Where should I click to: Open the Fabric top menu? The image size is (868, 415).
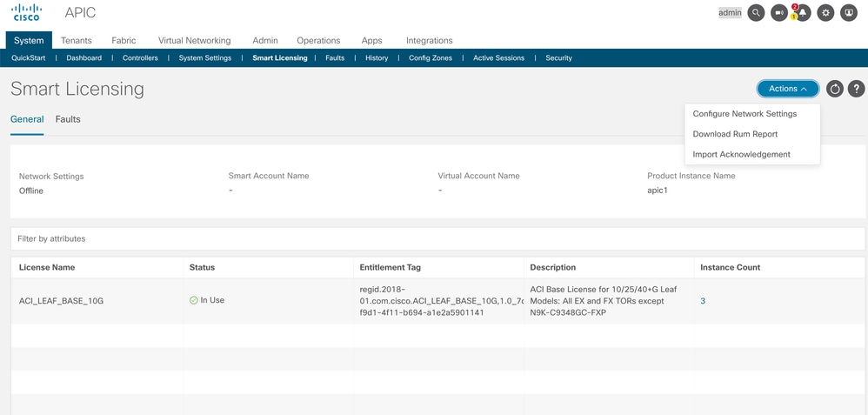tap(124, 40)
